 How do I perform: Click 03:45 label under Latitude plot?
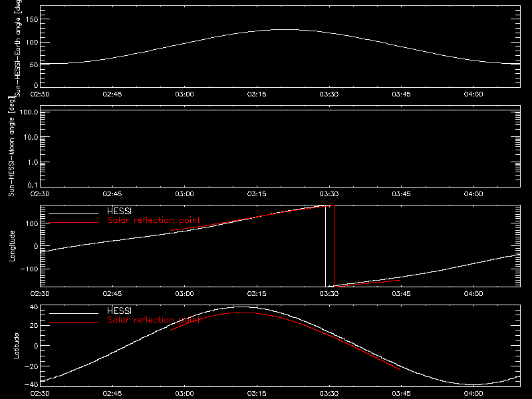[402, 393]
